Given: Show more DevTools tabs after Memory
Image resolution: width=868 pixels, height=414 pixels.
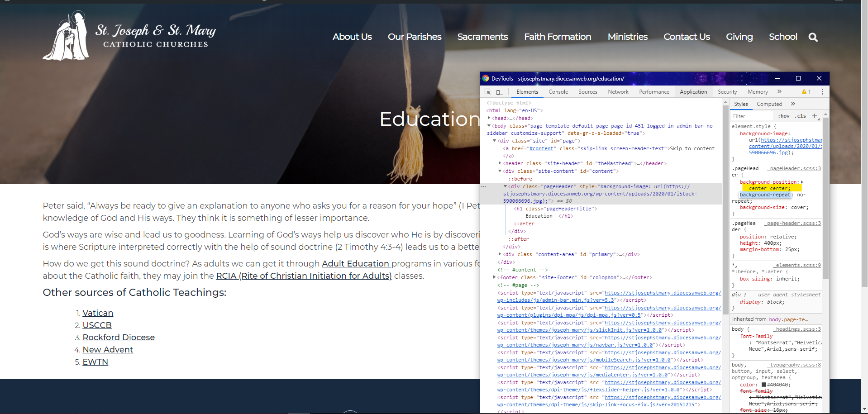Looking at the screenshot, I should point(779,92).
